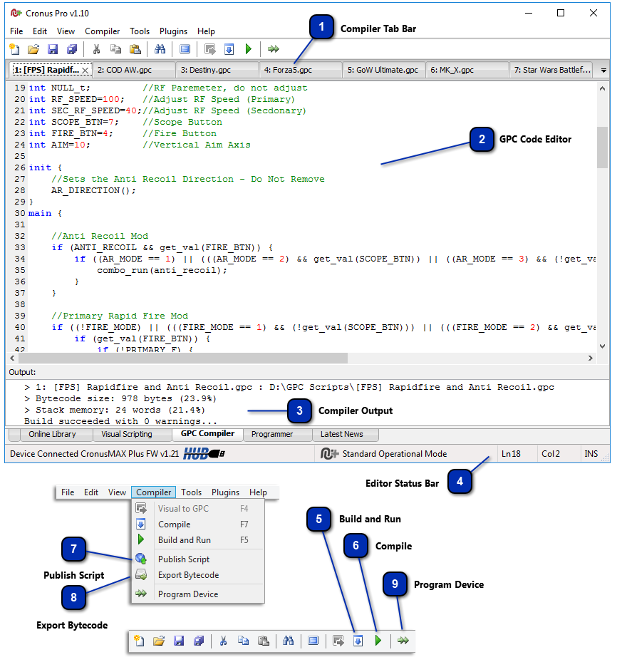Switch to the 5: GoW Ultimate.gpc tab
The width and height of the screenshot is (617, 672).
coord(383,70)
